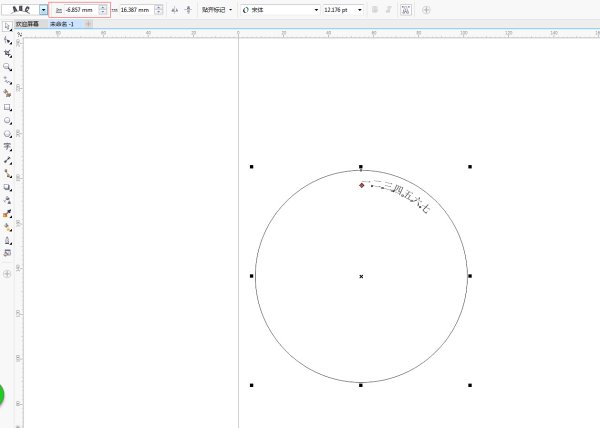Viewport: 600px width, 428px height.
Task: Open the text orientation preset dropdown
Action: (x=44, y=10)
